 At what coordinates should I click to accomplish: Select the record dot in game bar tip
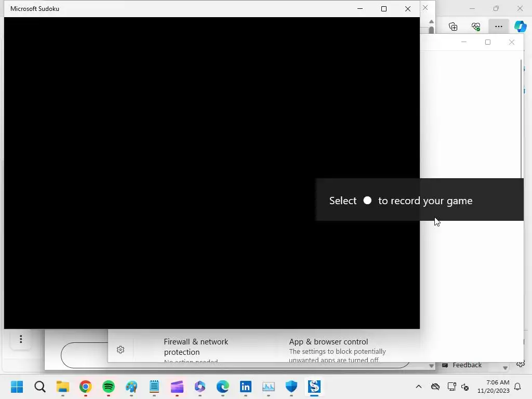[367, 200]
